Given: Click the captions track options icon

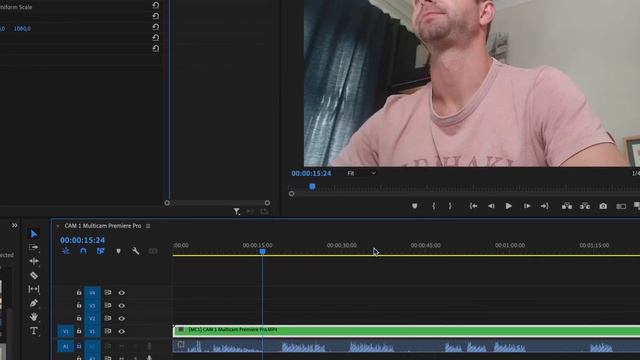Looking at the screenshot, I should (x=153, y=251).
